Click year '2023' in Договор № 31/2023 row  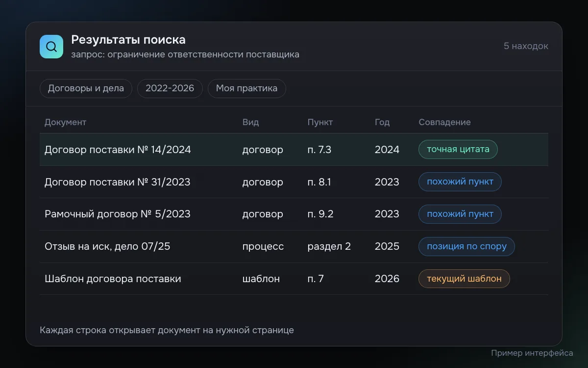[x=387, y=182]
